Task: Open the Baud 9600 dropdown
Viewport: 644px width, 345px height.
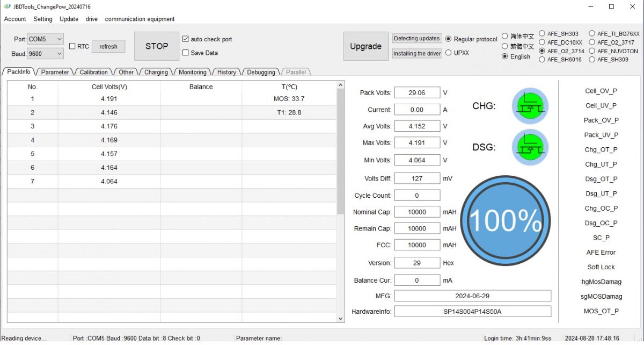Action: 45,54
